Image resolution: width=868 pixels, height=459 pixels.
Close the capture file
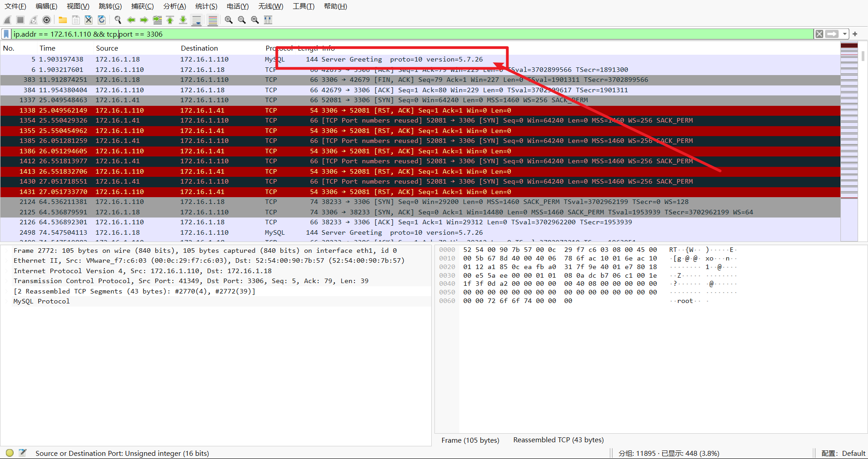pos(89,20)
